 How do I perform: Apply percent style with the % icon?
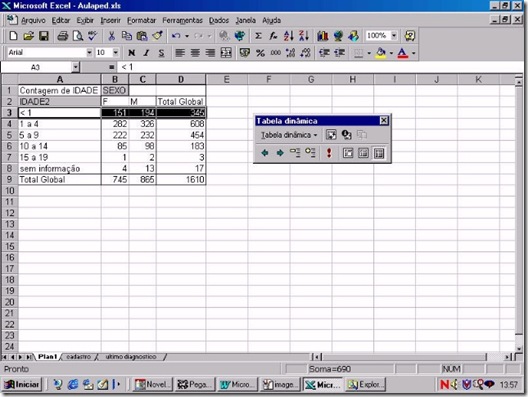coord(260,53)
